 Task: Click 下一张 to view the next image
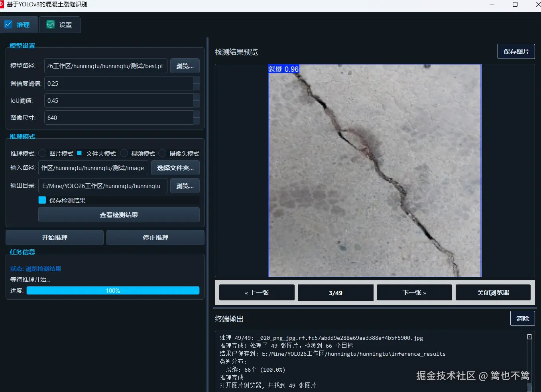(414, 292)
